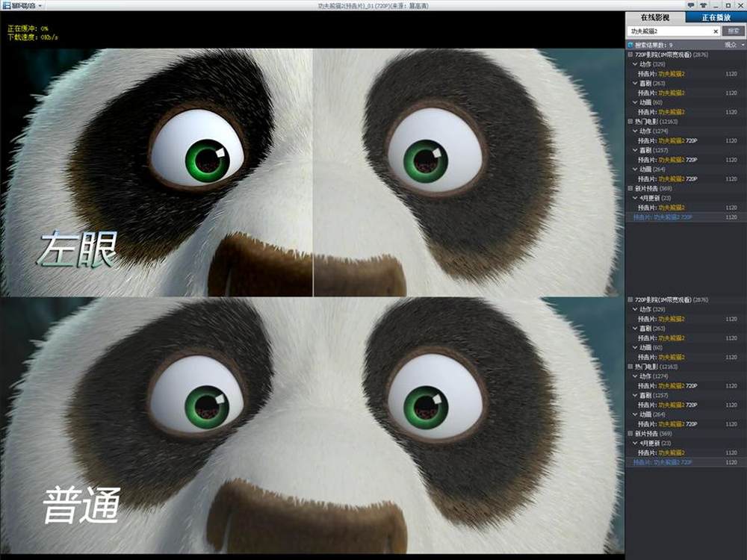Image resolution: width=747 pixels, height=560 pixels.
Task: Open the 观众 sort dropdown
Action: [x=734, y=45]
